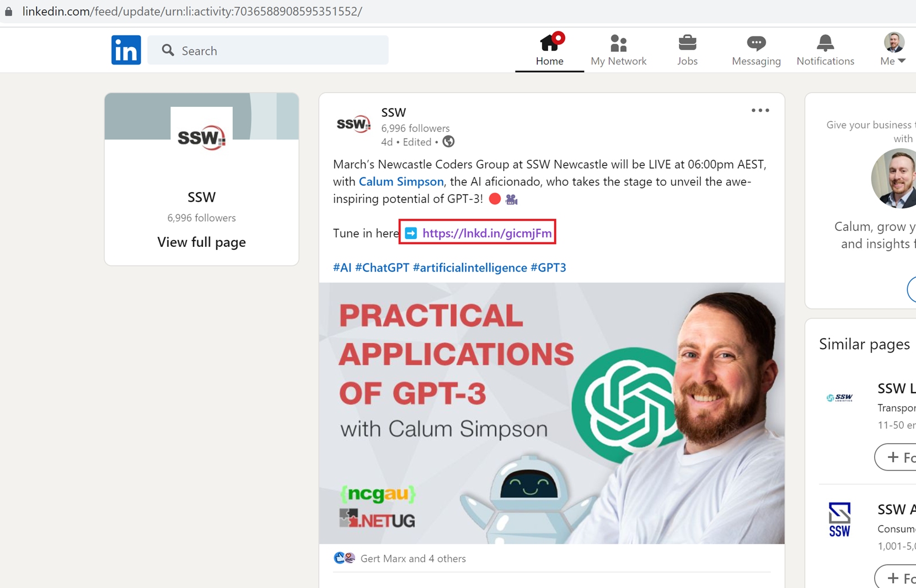Expand the Me profile dropdown
This screenshot has height=588, width=916.
pyautogui.click(x=893, y=61)
